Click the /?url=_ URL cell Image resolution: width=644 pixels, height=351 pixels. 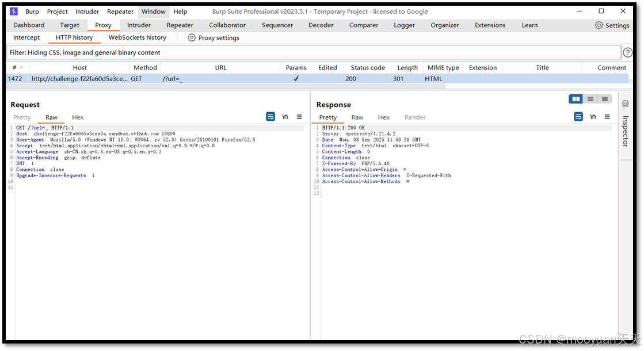(x=173, y=78)
